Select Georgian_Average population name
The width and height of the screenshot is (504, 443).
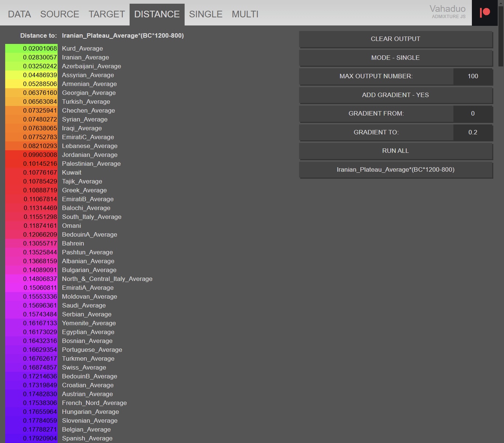89,93
